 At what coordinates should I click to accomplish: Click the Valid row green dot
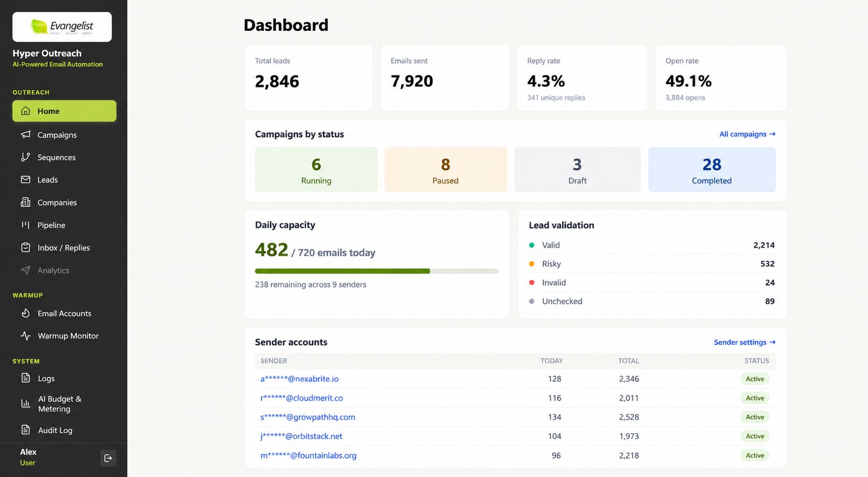click(x=531, y=245)
